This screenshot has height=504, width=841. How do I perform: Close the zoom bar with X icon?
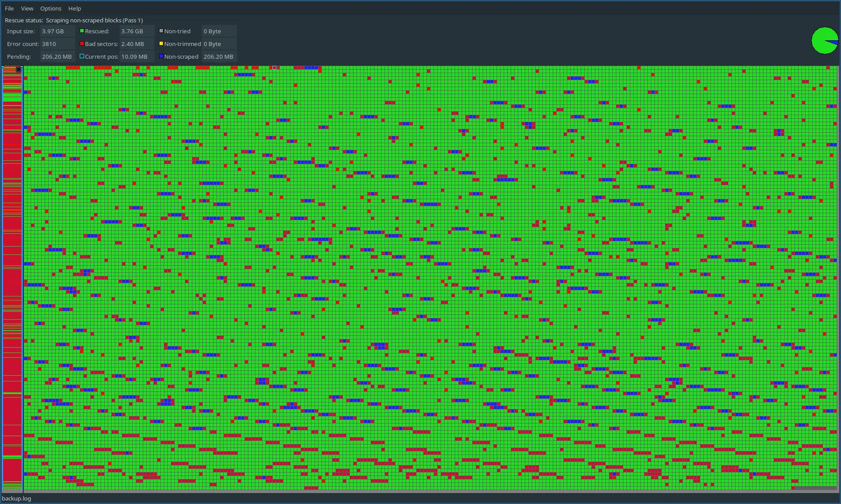[x=18, y=70]
